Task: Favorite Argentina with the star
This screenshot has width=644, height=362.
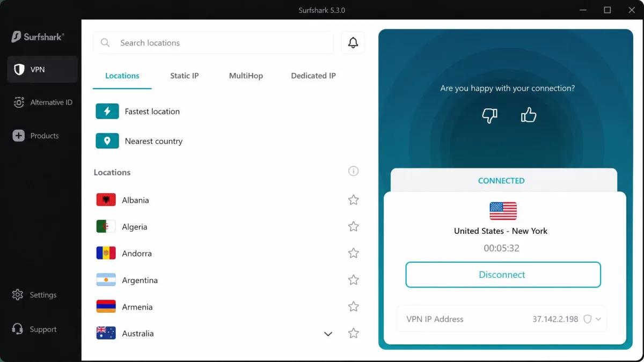Action: pyautogui.click(x=353, y=280)
